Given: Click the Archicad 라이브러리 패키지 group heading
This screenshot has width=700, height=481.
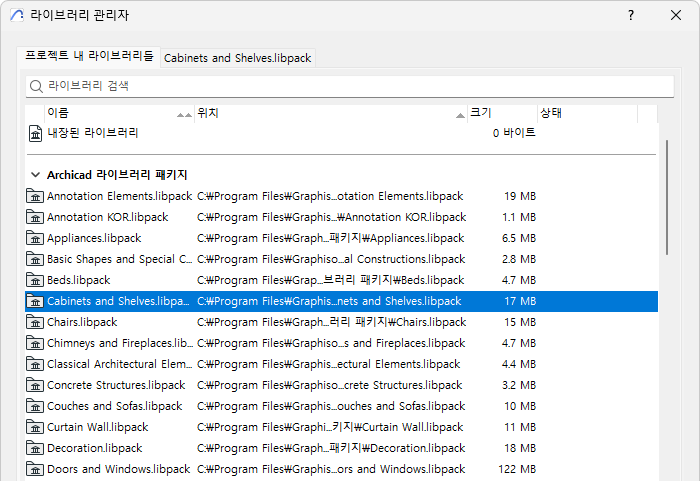Looking at the screenshot, I should [117, 175].
